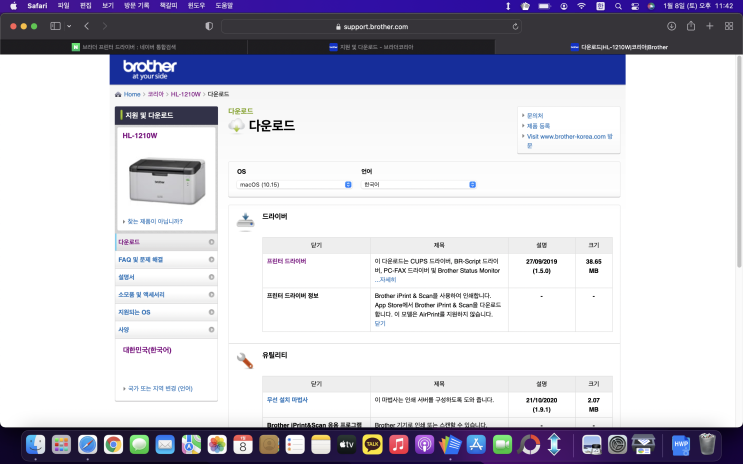Show the tab overview grid
743x464 pixels.
729,26
